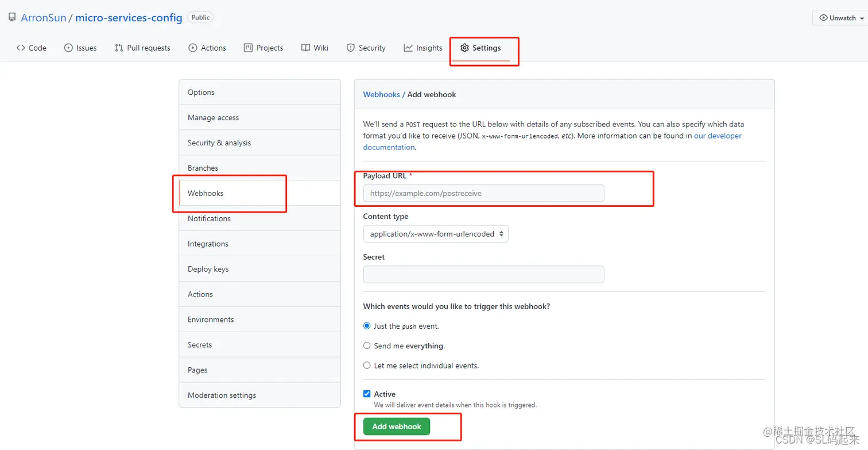Screen dimensions: 868x450
Task: Open the Unwatch dropdown caret
Action: [x=862, y=18]
